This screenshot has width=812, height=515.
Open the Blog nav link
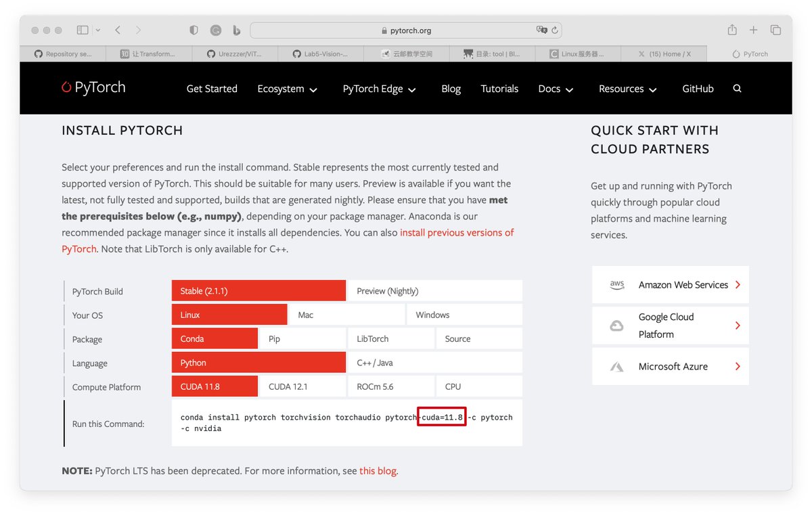point(451,89)
